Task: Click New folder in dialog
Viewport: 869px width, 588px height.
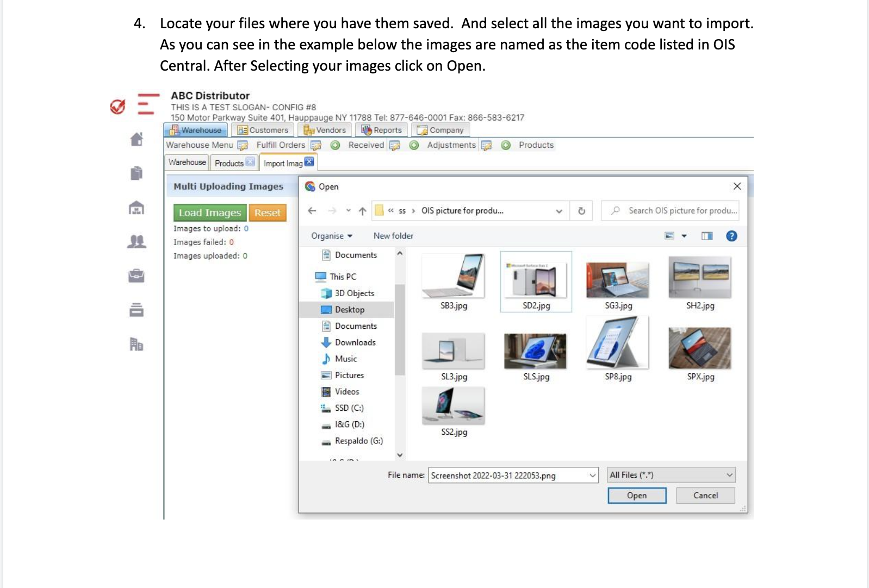Action: (x=393, y=236)
